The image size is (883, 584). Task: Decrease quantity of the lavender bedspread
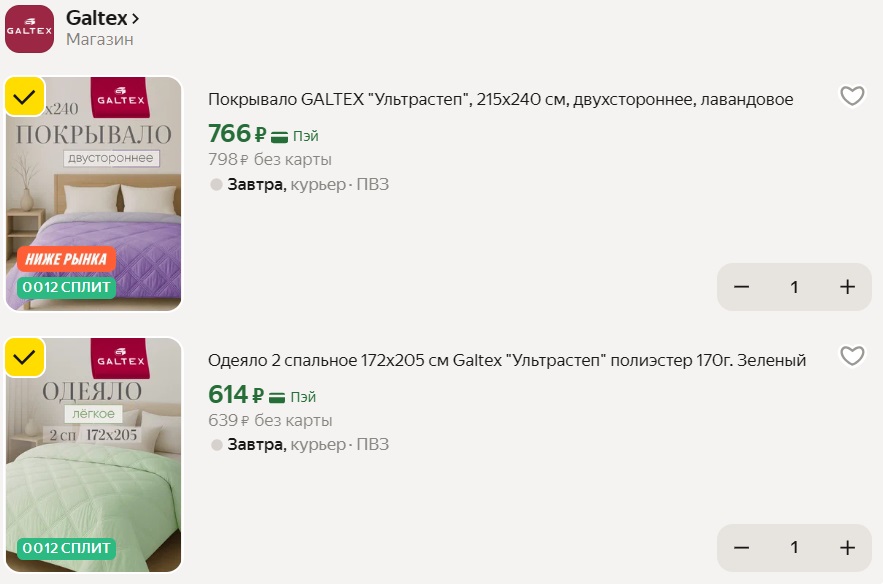[742, 287]
